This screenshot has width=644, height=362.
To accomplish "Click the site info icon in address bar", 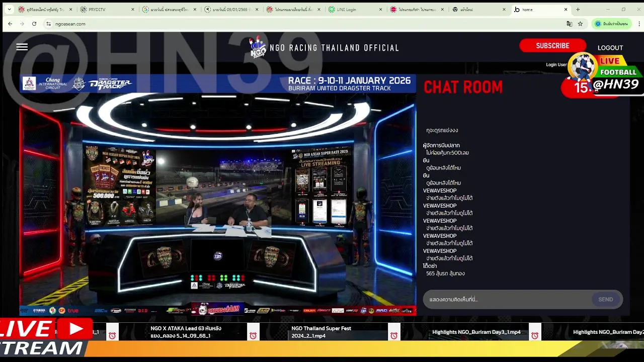I will tap(48, 24).
